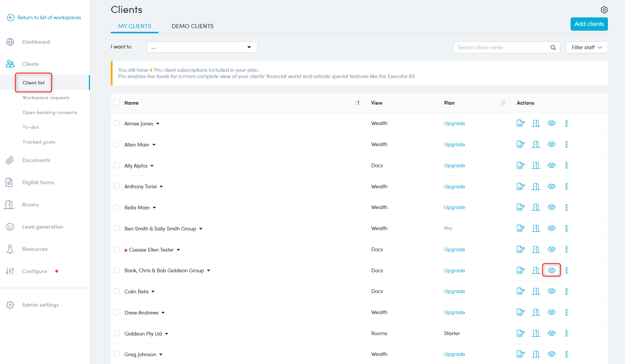This screenshot has width=625, height=364.
Task: Open three-dot menu for Anthony Torisi
Action: point(566,186)
